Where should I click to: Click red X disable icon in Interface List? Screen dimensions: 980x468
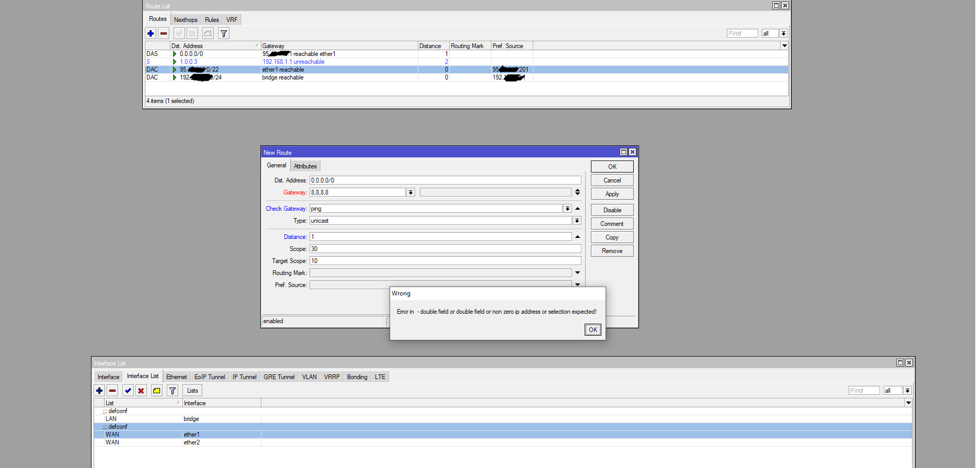(141, 391)
